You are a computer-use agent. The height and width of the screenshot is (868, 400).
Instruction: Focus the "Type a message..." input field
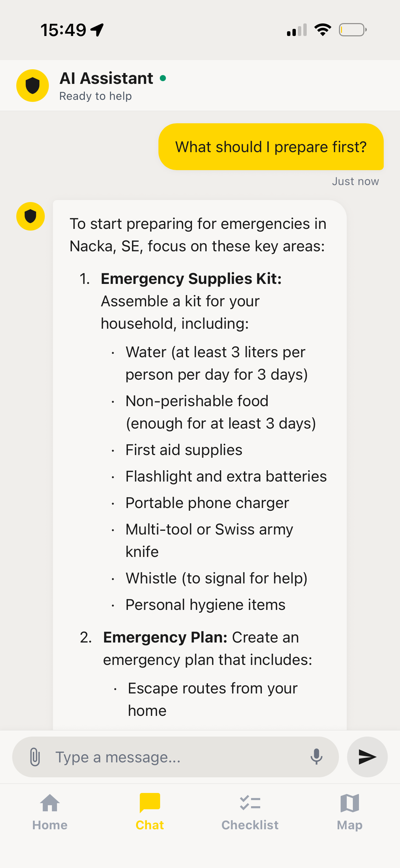176,757
